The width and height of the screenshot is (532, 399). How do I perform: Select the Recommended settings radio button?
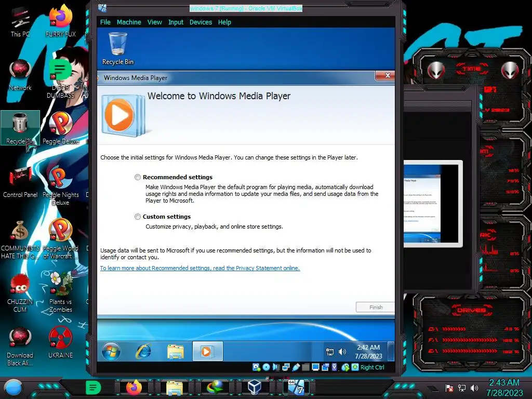point(137,177)
